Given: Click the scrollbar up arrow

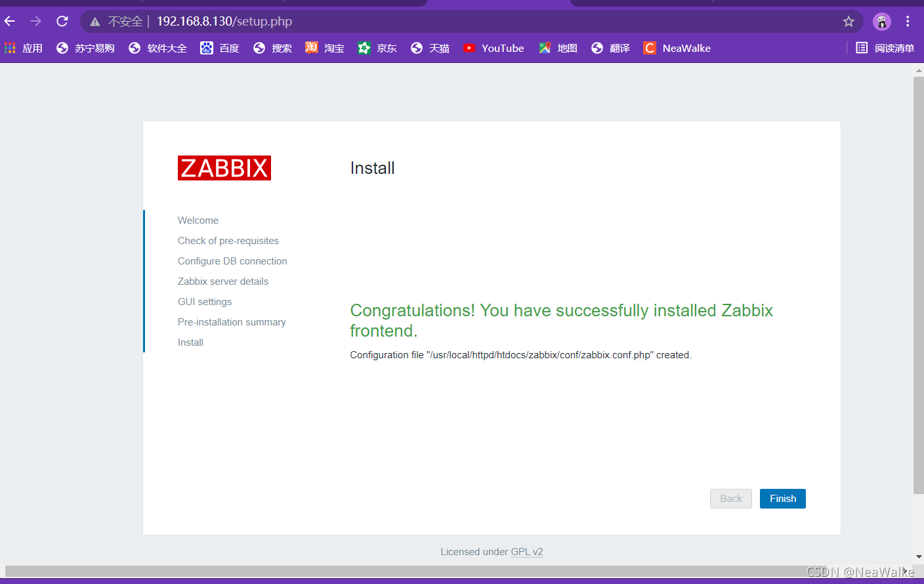Looking at the screenshot, I should pos(919,70).
